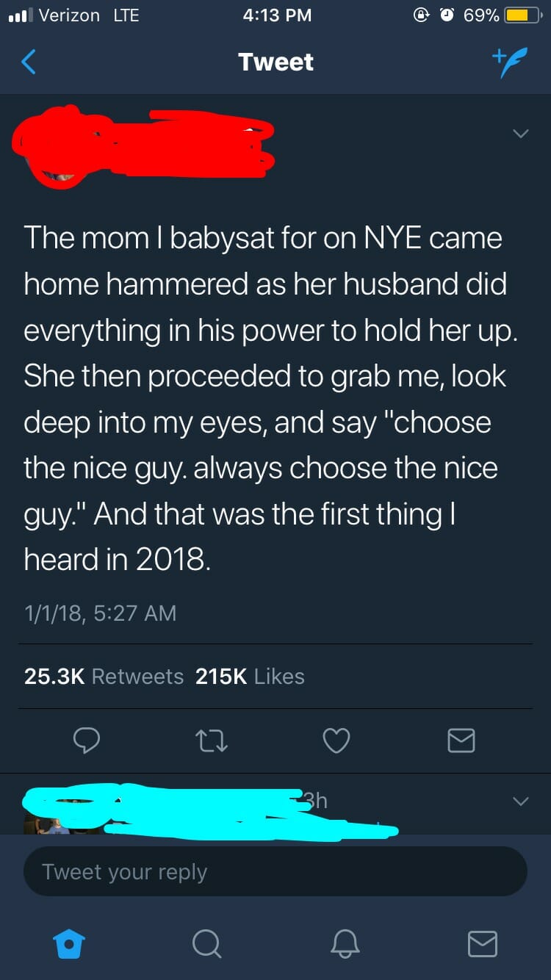Open the Notifications bell tab
Image resolution: width=551 pixels, height=980 pixels.
coord(345,944)
